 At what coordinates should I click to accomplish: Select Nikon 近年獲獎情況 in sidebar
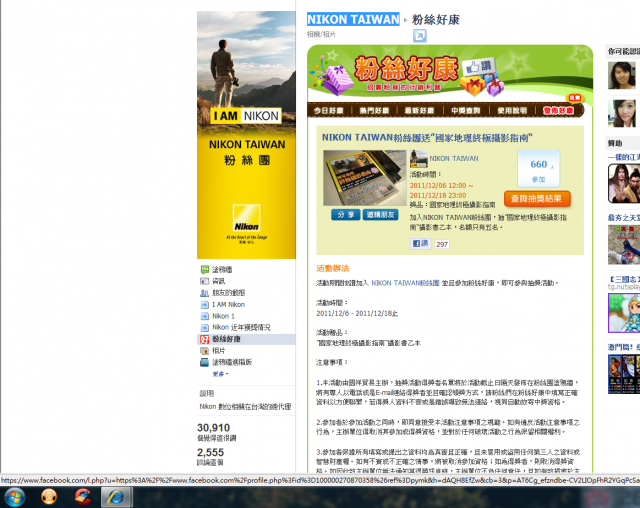241,328
